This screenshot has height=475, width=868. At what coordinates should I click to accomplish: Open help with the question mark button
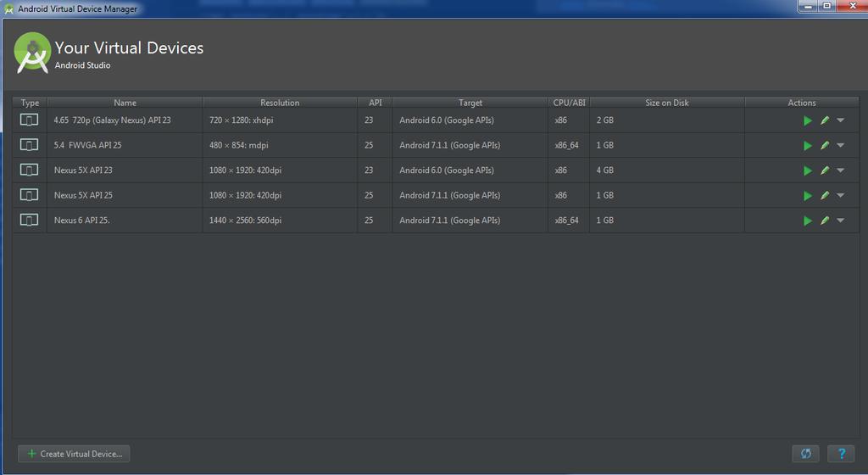[x=841, y=454]
